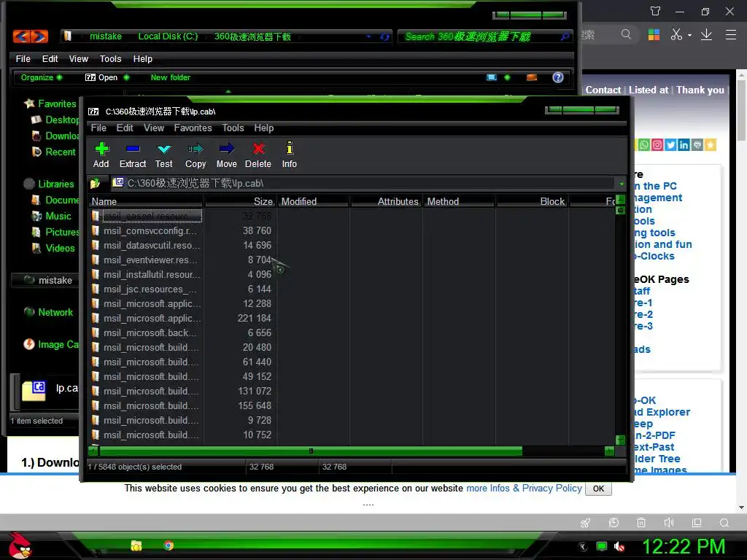Click the Listed at link on webpage
747x560 pixels.
[649, 90]
